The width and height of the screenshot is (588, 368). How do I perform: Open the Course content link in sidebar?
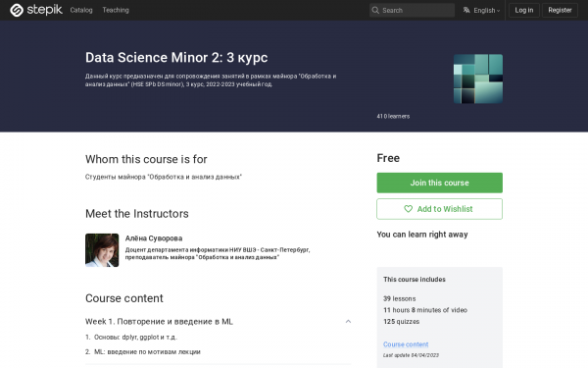coord(406,344)
